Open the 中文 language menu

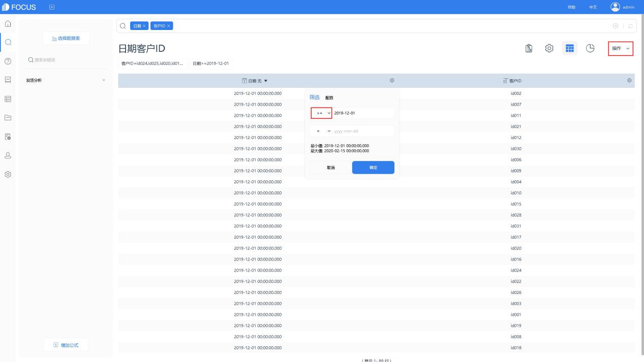tap(592, 7)
